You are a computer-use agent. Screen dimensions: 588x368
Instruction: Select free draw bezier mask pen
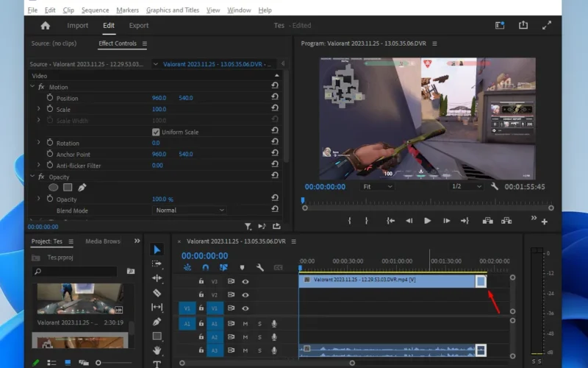coord(82,188)
